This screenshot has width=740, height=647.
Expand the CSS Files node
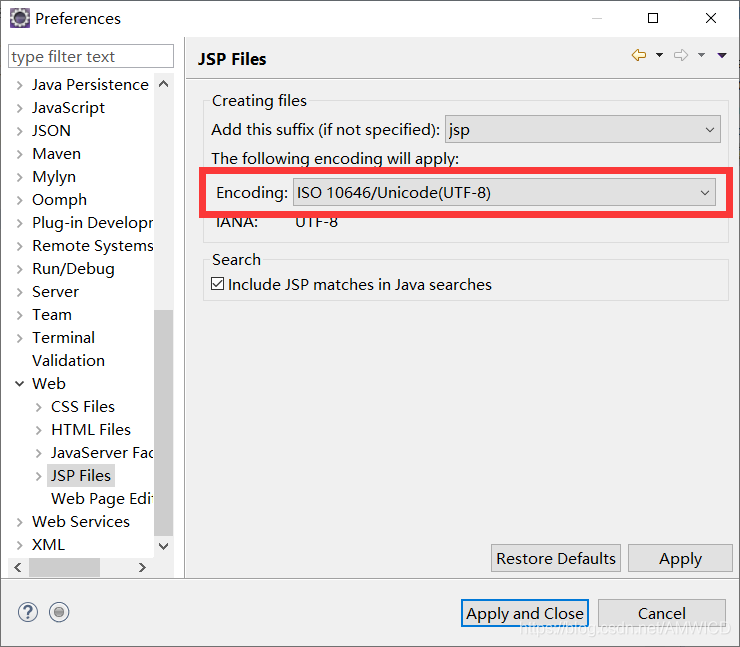(39, 407)
